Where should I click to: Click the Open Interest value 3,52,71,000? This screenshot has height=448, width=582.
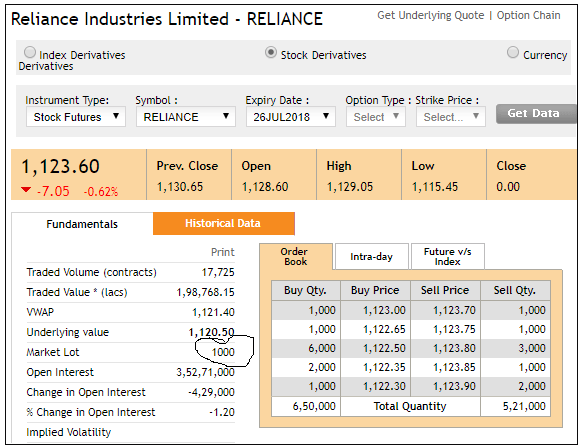[206, 372]
